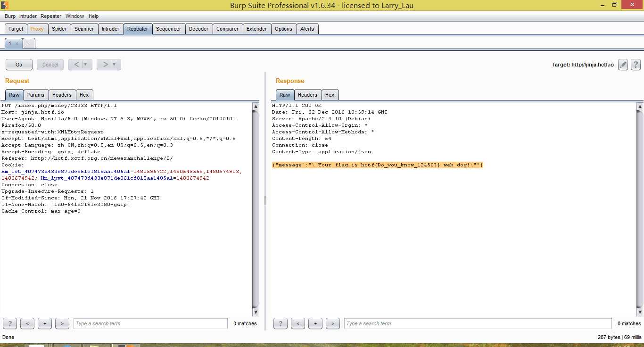Image resolution: width=644 pixels, height=347 pixels.
Task: Go to next match in request search
Action: (x=62, y=323)
